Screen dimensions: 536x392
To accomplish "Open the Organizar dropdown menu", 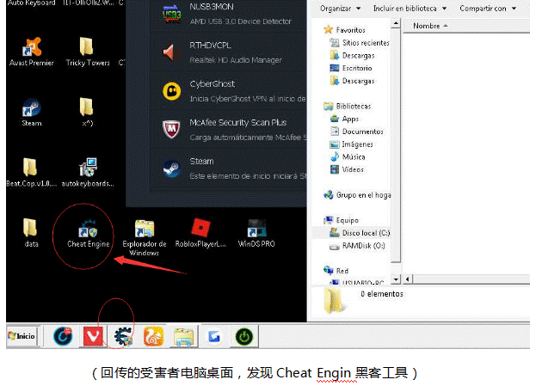I will coord(340,9).
